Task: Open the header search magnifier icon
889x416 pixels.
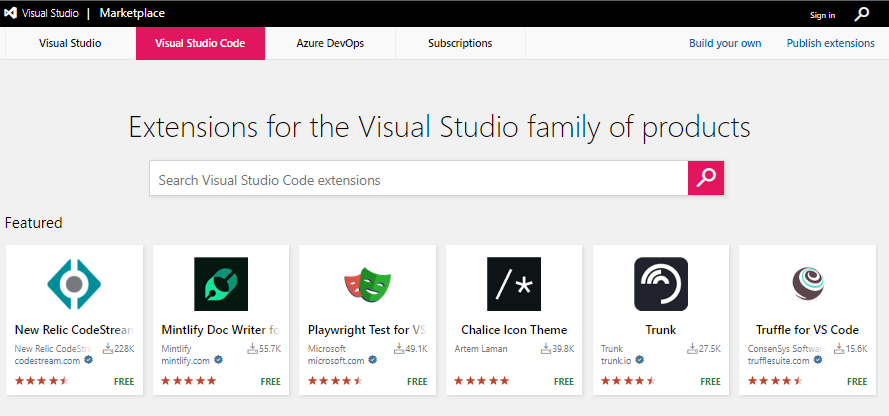Action: click(861, 14)
